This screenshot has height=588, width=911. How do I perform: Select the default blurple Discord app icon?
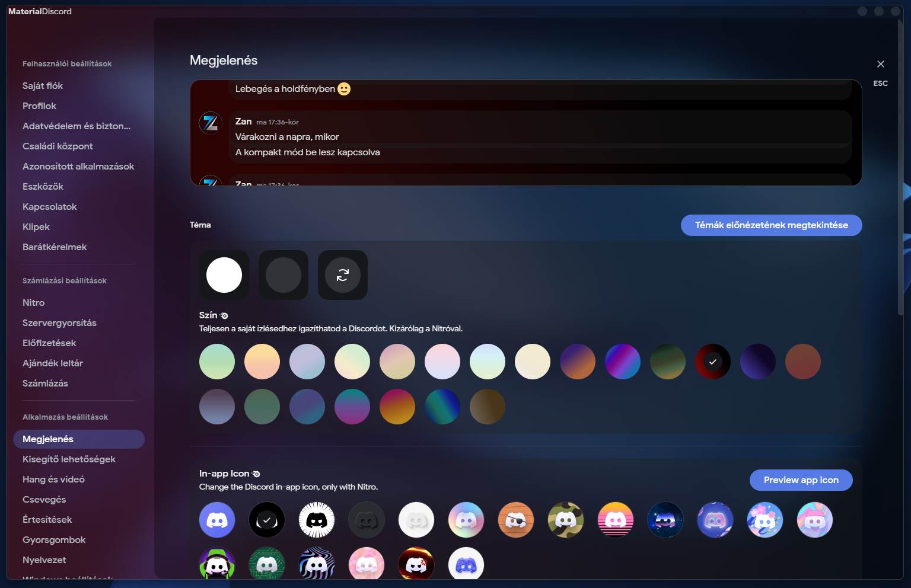pos(217,520)
